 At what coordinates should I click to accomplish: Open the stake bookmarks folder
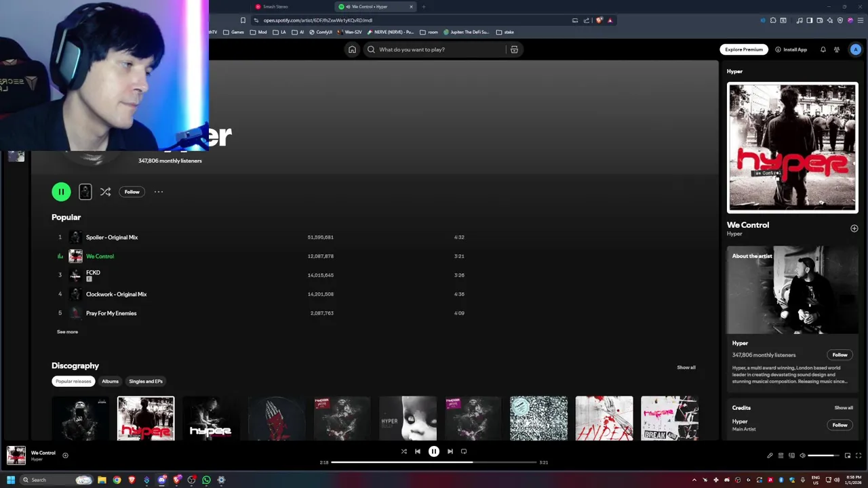coord(505,32)
